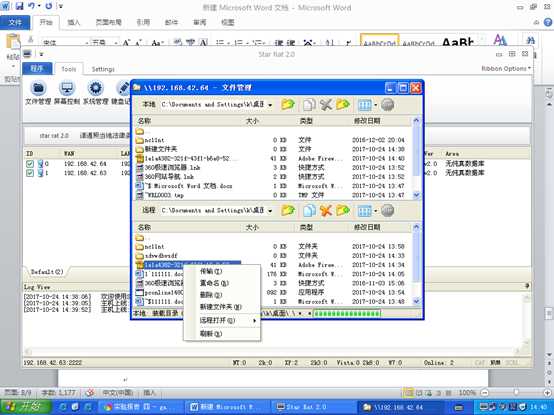
Task: Adjust the Word zoom slider handle
Action: [516, 392]
